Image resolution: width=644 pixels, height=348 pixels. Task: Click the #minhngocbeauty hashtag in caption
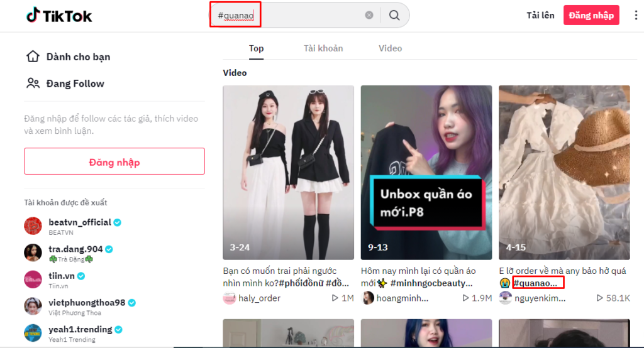point(431,283)
